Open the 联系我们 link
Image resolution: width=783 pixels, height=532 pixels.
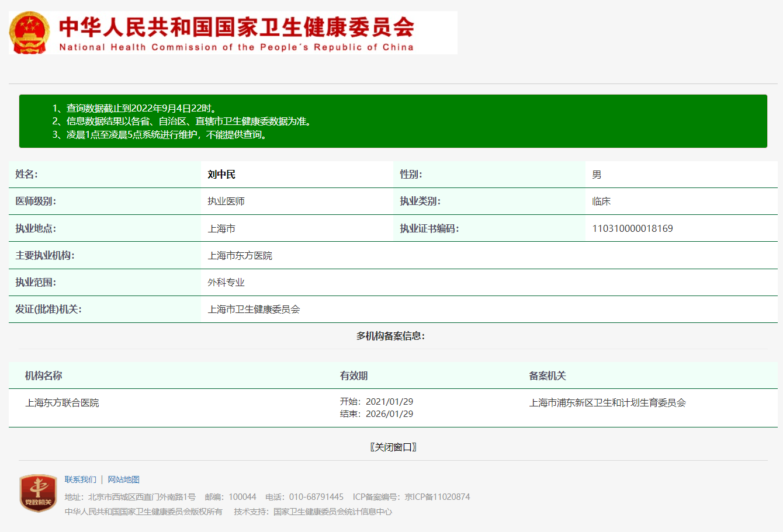click(x=81, y=479)
